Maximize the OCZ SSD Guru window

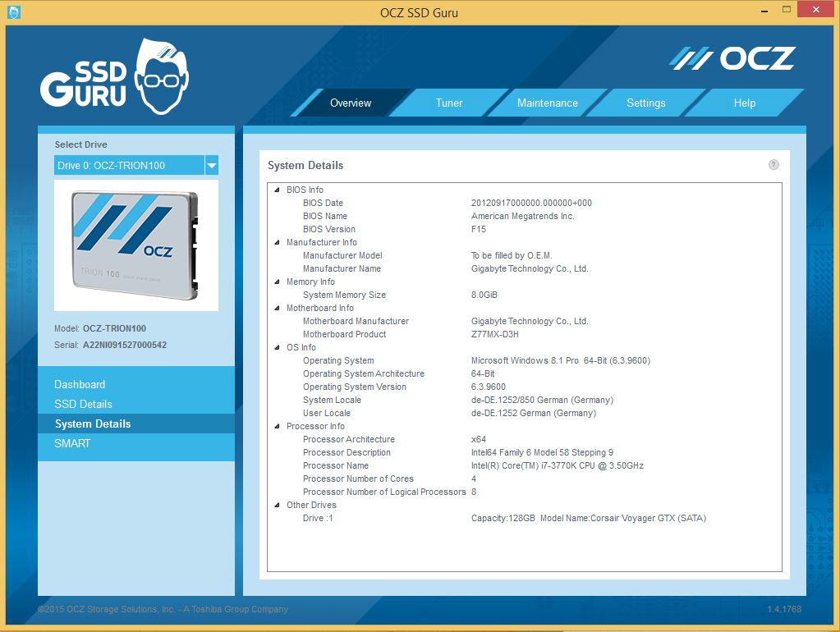pyautogui.click(x=787, y=10)
